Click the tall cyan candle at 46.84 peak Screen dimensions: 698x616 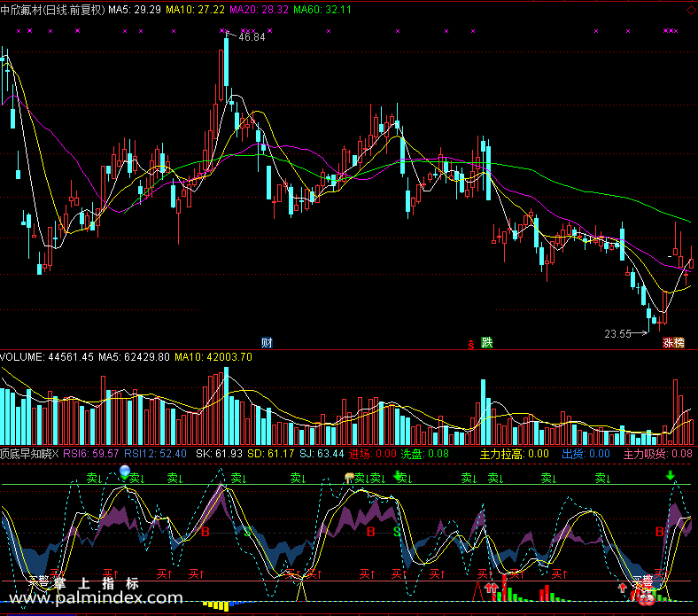pyautogui.click(x=226, y=62)
